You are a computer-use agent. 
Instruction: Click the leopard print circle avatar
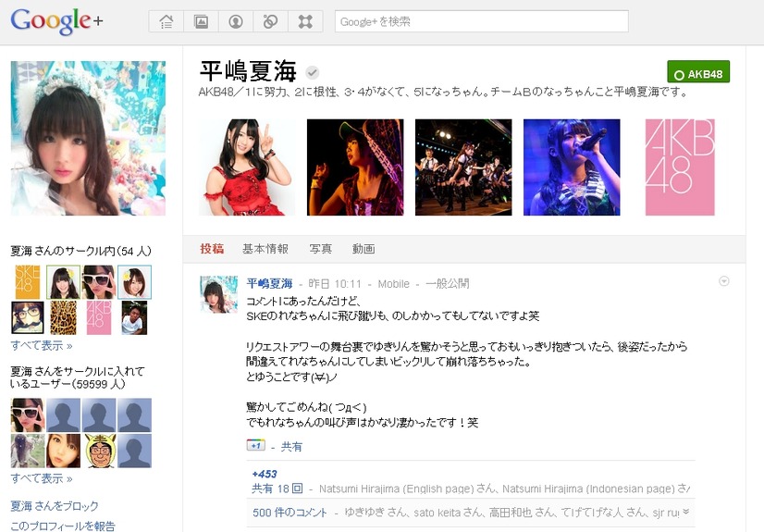coord(63,317)
